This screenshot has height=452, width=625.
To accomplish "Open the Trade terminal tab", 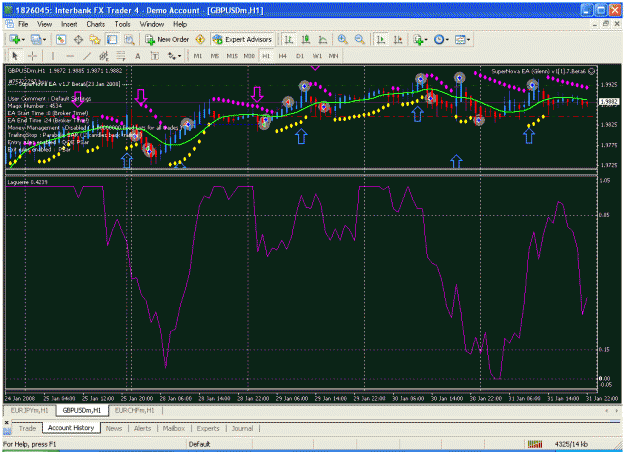I will coord(28,428).
